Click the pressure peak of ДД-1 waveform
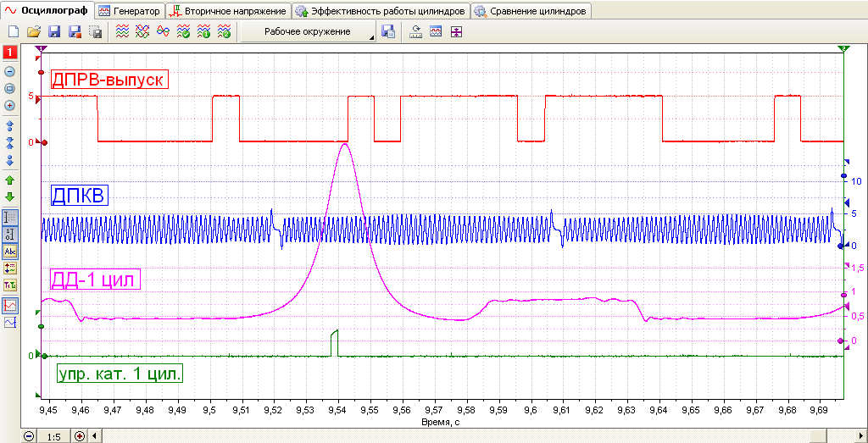Viewport: 868px width, 443px height. click(x=345, y=144)
